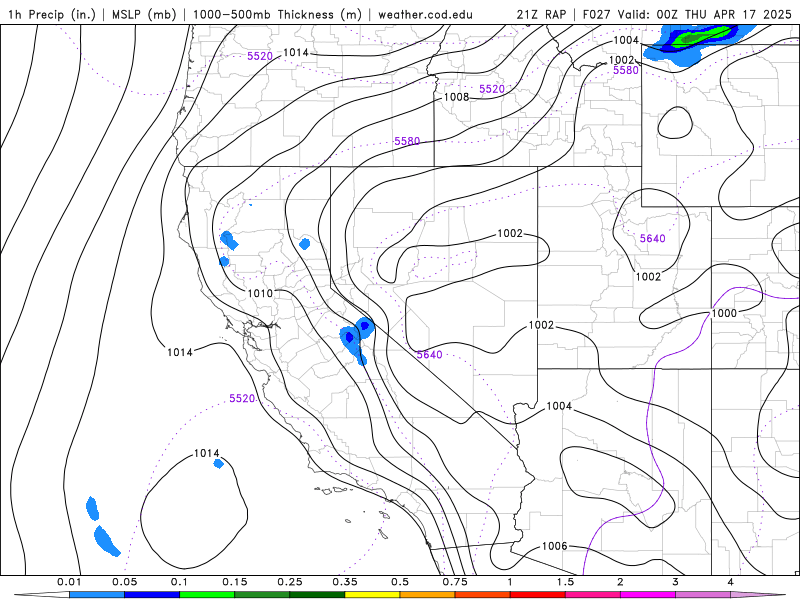The image size is (800, 600).
Task: Pick the darkest green 0.25–0.35 legend swatch
Action: (317, 595)
